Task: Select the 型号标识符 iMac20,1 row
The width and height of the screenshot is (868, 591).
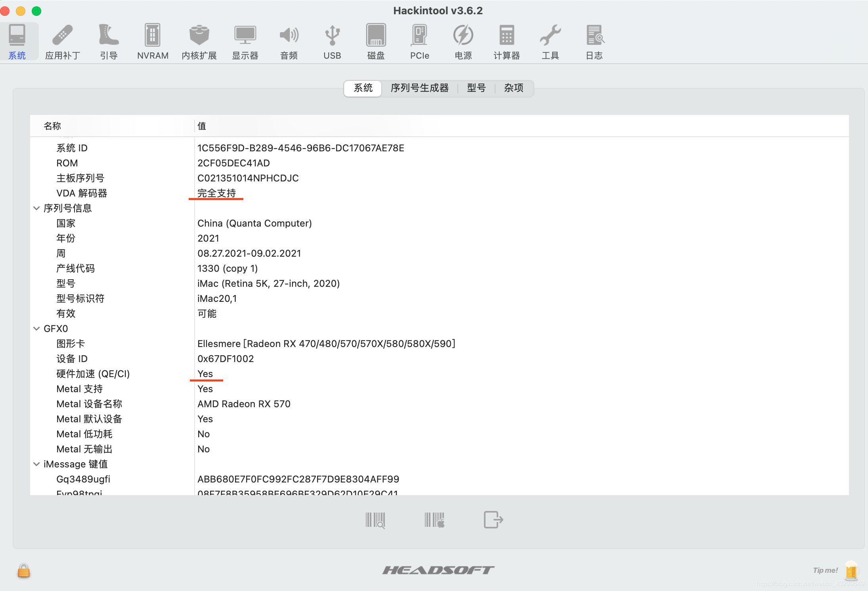Action: tap(217, 299)
